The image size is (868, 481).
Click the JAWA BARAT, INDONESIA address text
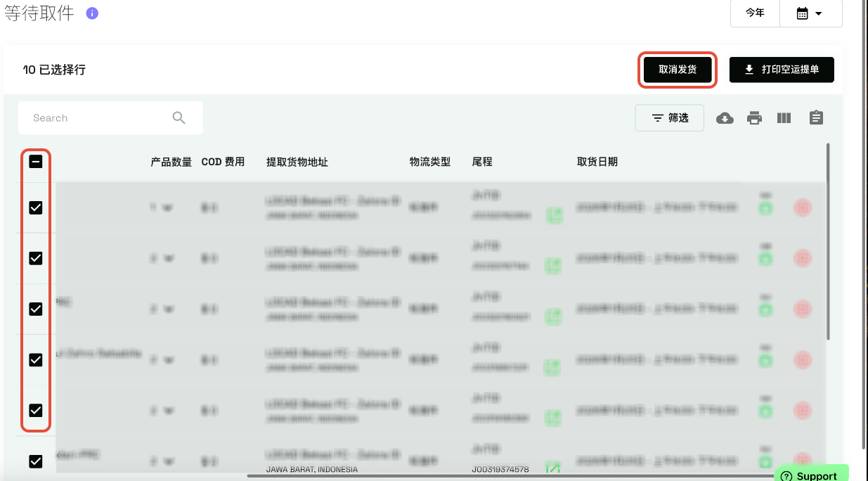pyautogui.click(x=311, y=469)
